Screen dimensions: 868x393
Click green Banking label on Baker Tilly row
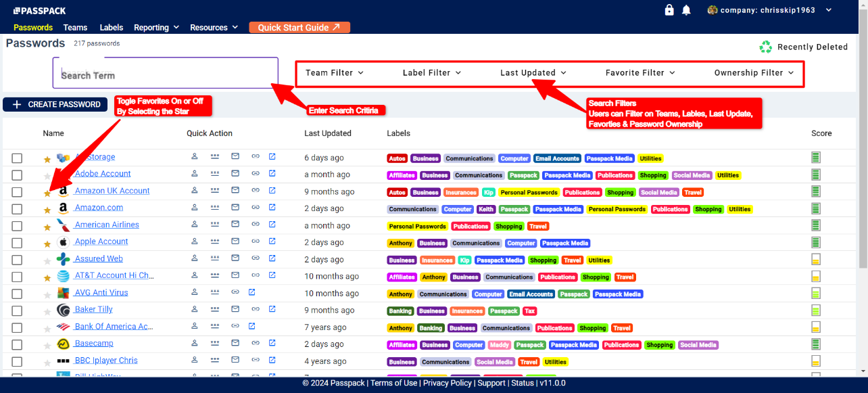coord(400,311)
